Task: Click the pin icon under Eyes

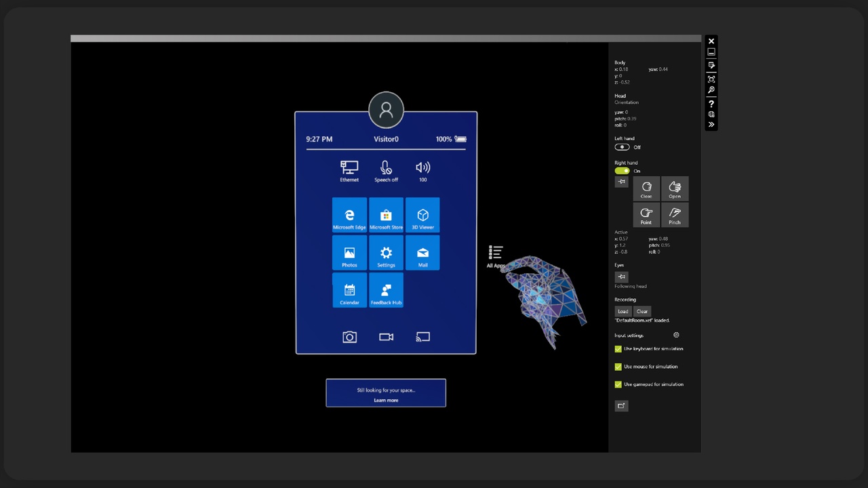Action: click(x=621, y=277)
